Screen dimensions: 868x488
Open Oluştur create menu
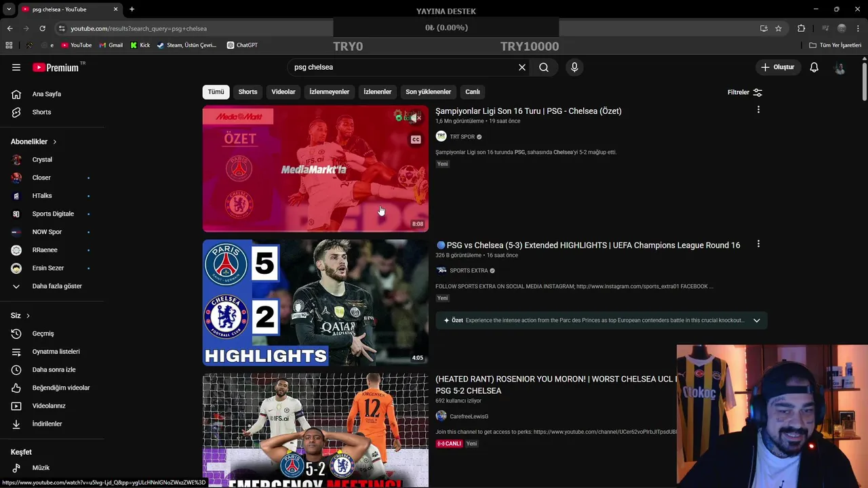tap(777, 67)
